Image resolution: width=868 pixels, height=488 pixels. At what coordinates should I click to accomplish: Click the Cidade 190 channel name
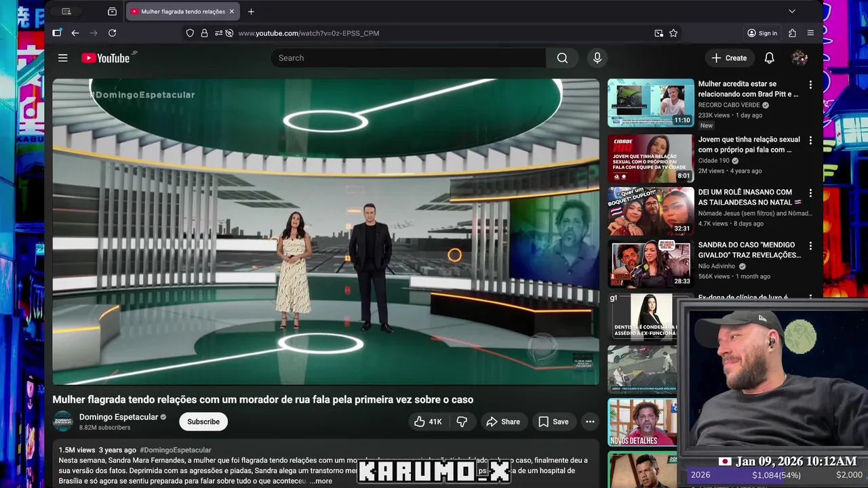(714, 161)
